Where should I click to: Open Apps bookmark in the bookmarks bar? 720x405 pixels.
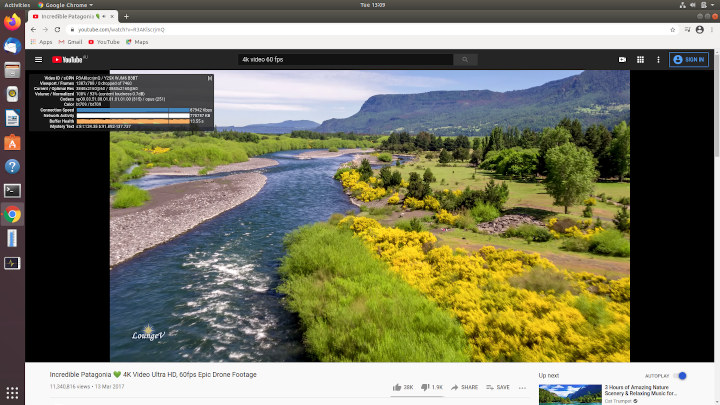[x=41, y=42]
